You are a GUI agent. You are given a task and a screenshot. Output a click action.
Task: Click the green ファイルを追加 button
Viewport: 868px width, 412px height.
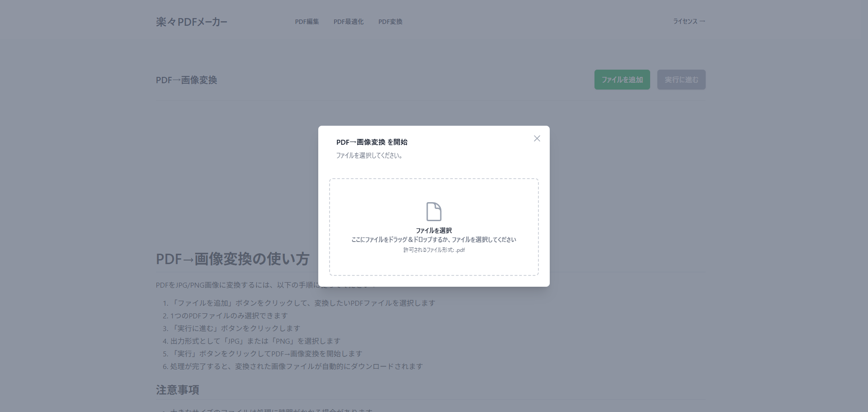point(622,80)
